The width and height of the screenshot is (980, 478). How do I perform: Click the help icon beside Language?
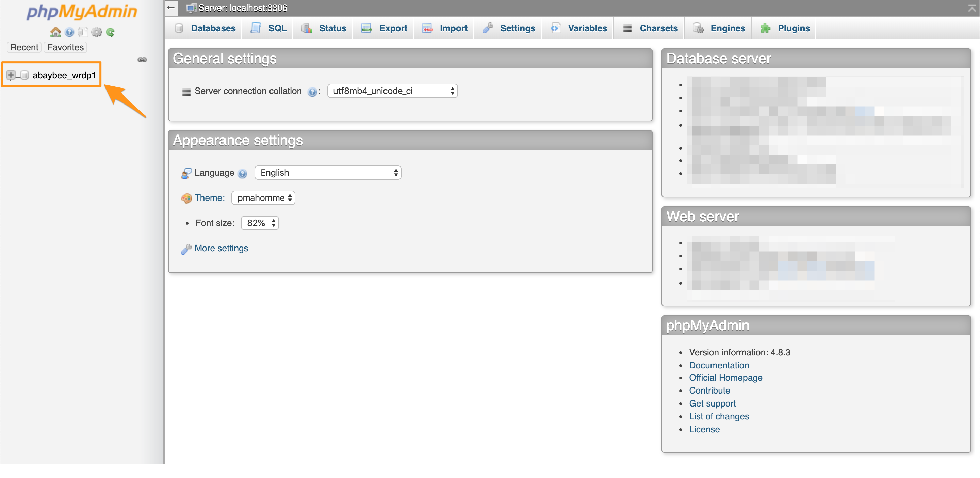(242, 174)
